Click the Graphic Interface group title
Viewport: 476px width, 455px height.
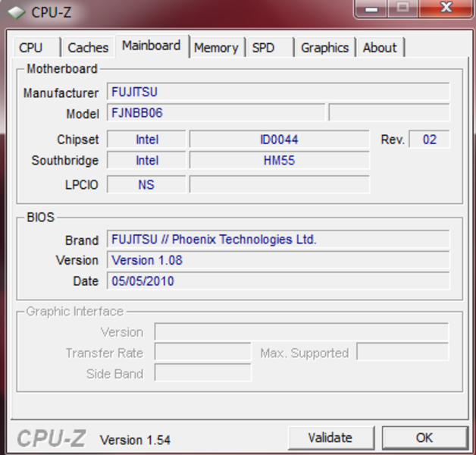coord(75,312)
